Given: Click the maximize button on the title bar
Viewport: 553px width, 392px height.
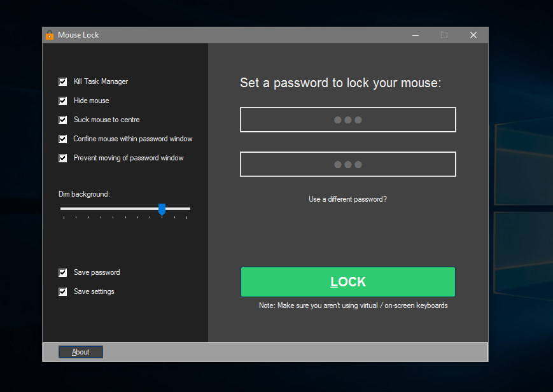Looking at the screenshot, I should pyautogui.click(x=444, y=35).
